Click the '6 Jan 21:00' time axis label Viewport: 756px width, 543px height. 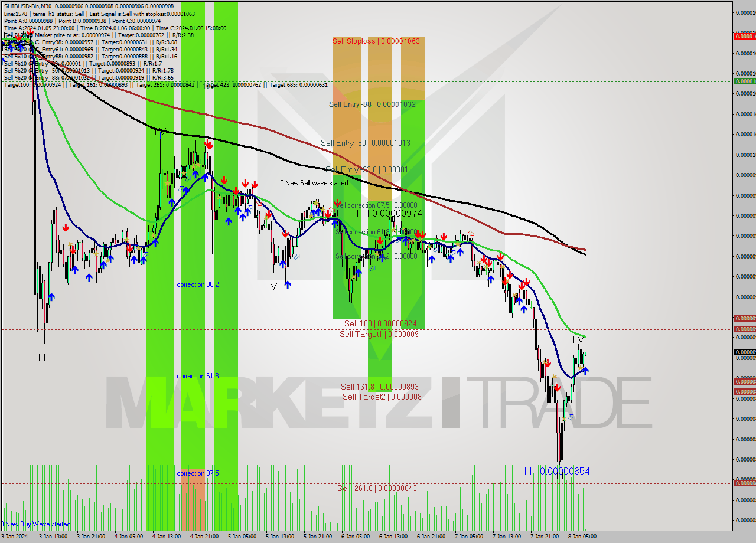click(x=431, y=537)
